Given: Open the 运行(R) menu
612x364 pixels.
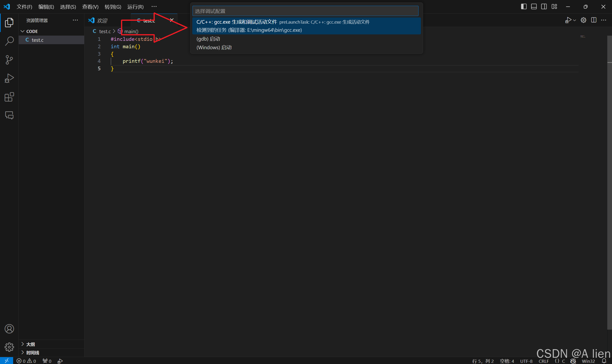Looking at the screenshot, I should pos(135,7).
